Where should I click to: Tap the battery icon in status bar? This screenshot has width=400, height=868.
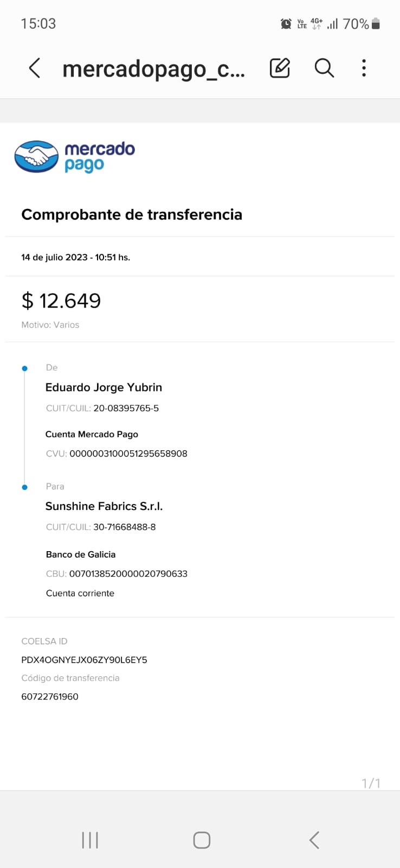[376, 24]
